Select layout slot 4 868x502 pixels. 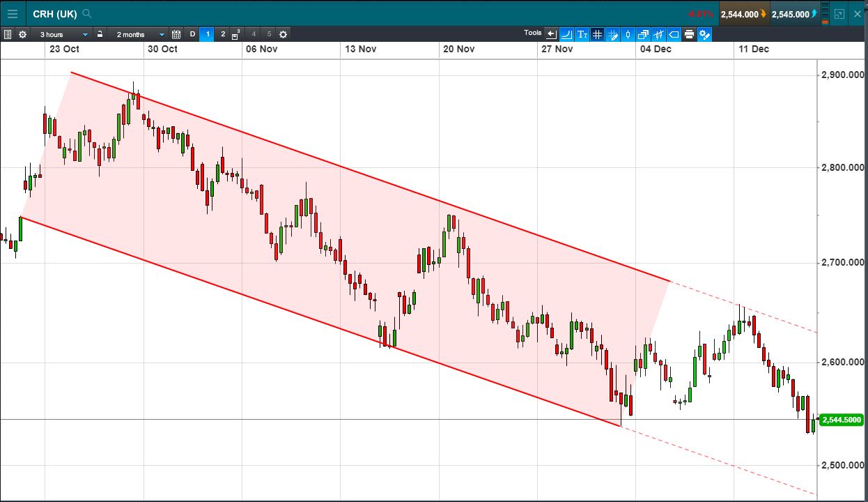[254, 34]
